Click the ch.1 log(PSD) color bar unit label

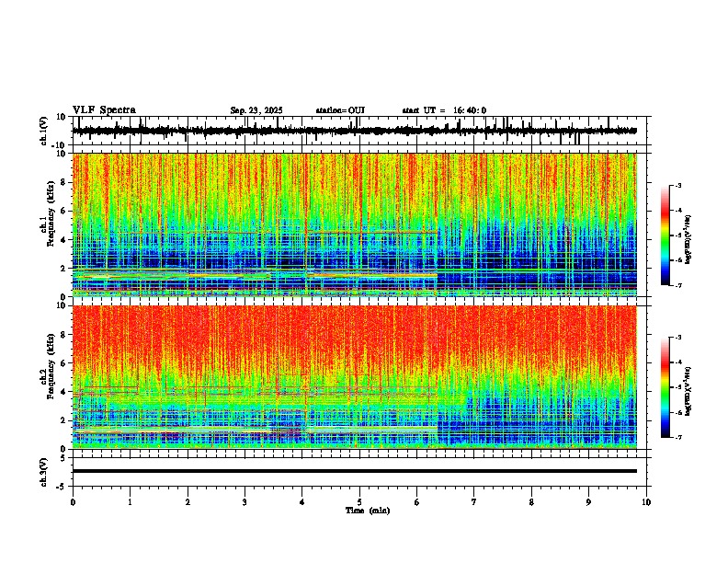[x=688, y=240]
